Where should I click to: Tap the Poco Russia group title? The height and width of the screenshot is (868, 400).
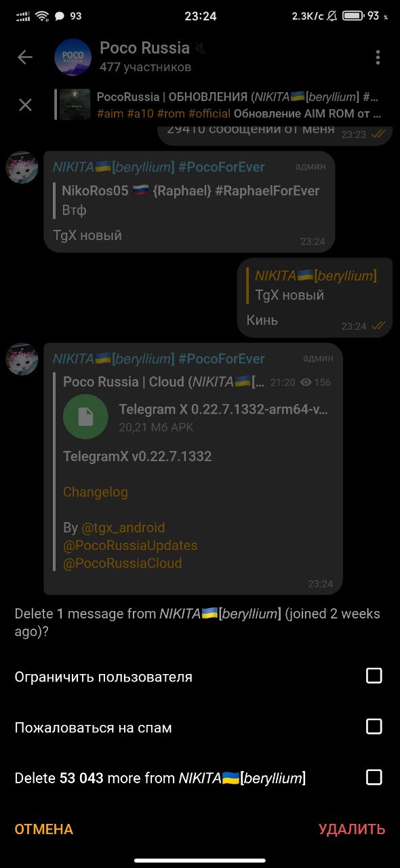tap(144, 48)
